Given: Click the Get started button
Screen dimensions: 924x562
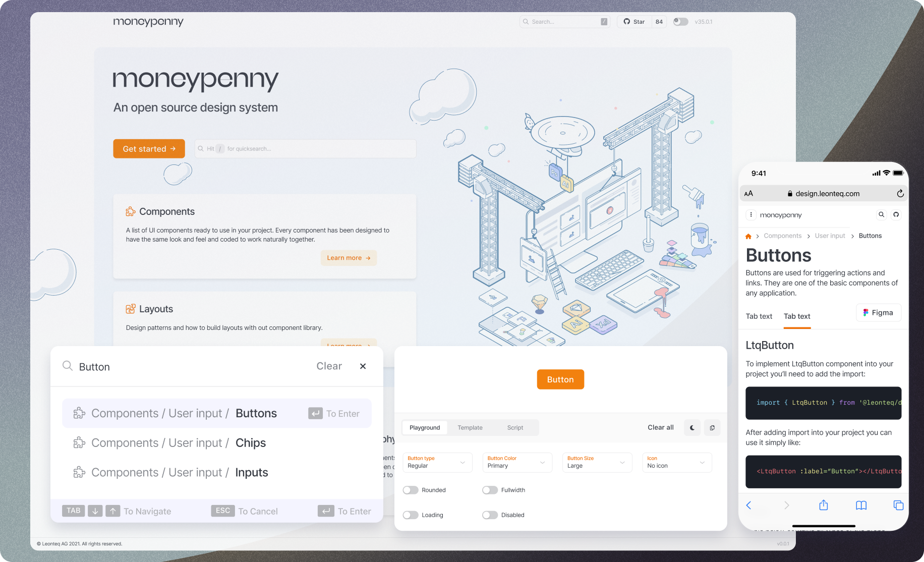Looking at the screenshot, I should [x=149, y=148].
